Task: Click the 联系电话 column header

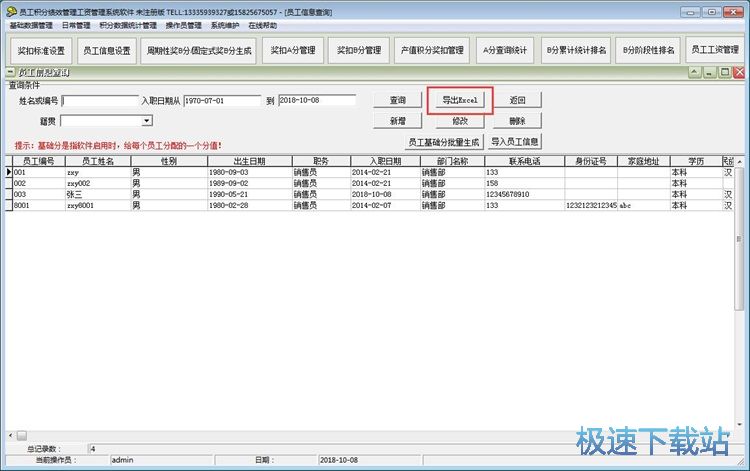Action: click(x=524, y=161)
